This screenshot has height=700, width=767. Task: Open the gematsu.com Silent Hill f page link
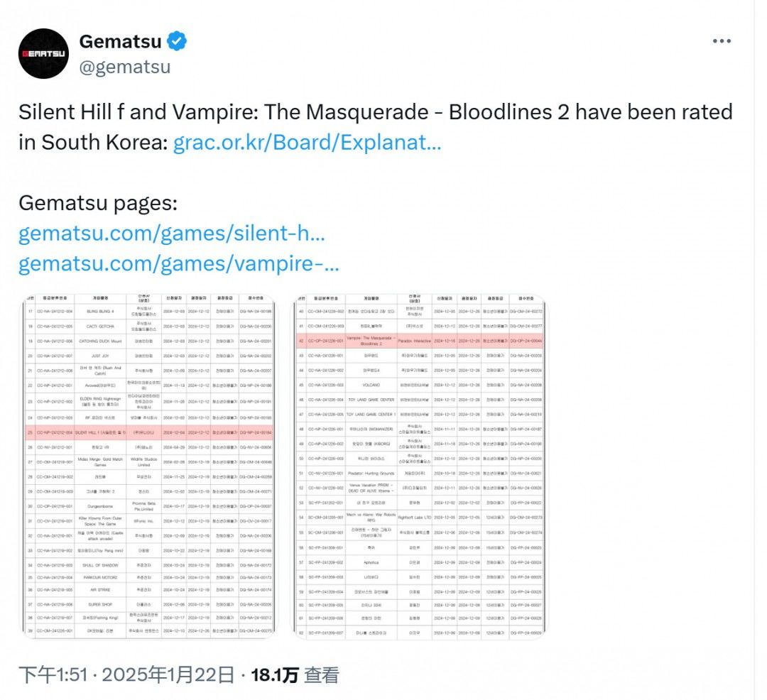pos(171,233)
